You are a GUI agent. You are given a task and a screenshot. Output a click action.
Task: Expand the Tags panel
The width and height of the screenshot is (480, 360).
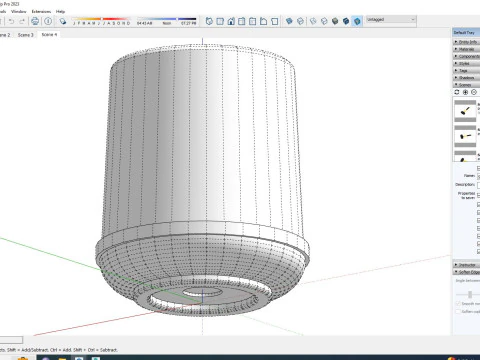pos(466,71)
